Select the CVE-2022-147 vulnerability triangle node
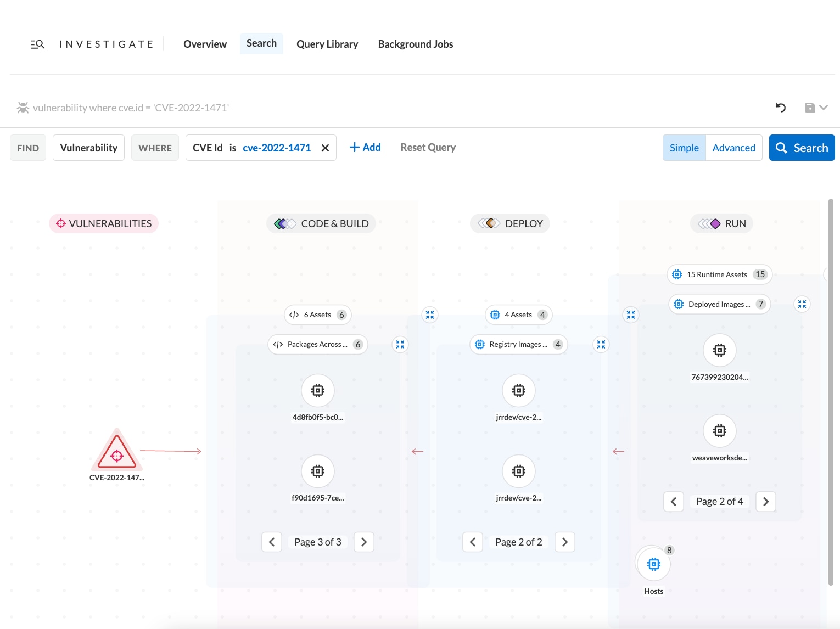Viewport: 840px width, 629px height. tap(116, 454)
